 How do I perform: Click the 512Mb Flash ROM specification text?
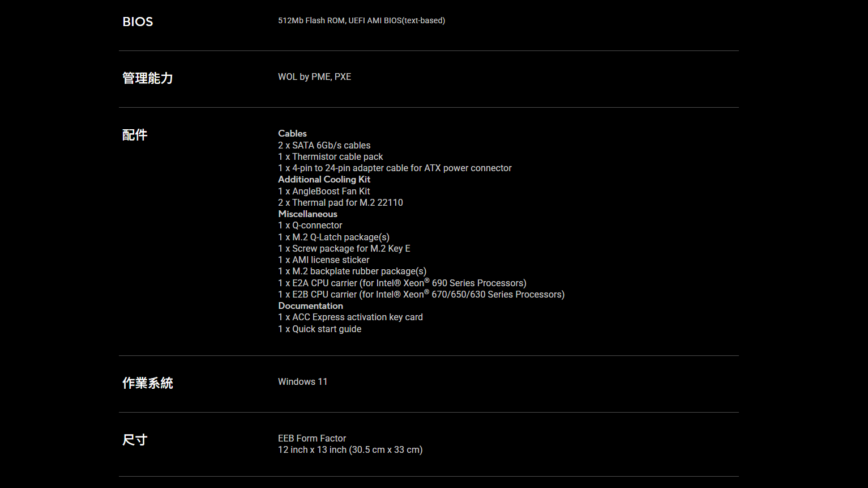point(361,20)
